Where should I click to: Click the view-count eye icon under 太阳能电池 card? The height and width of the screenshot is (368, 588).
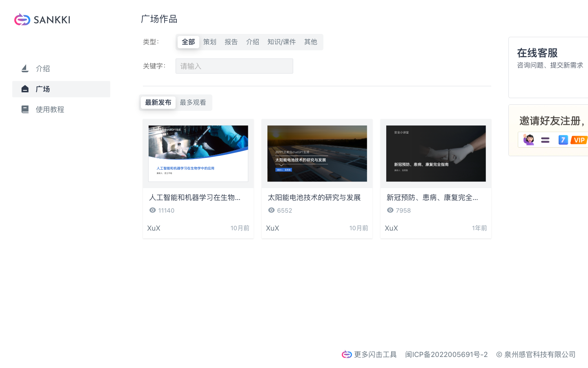tap(271, 210)
